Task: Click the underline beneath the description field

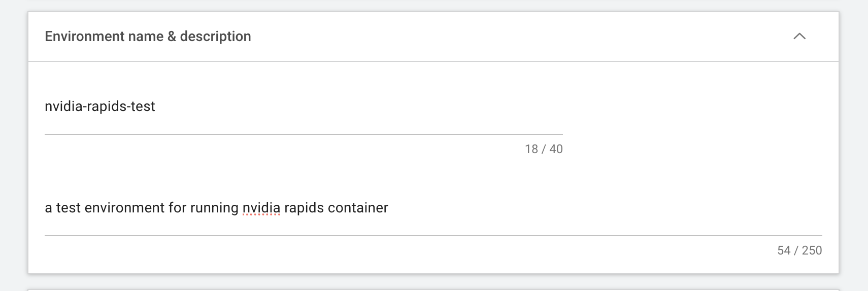Action: 433,236
